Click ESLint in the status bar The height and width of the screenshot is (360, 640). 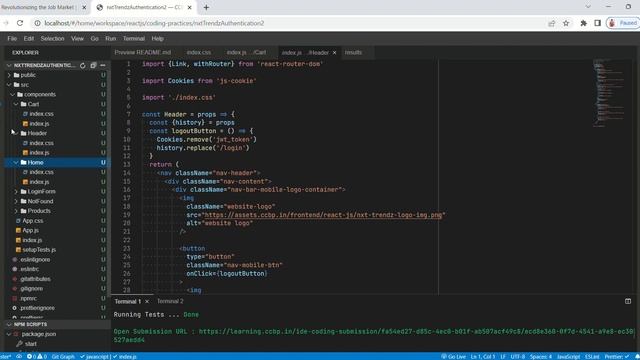click(592, 356)
